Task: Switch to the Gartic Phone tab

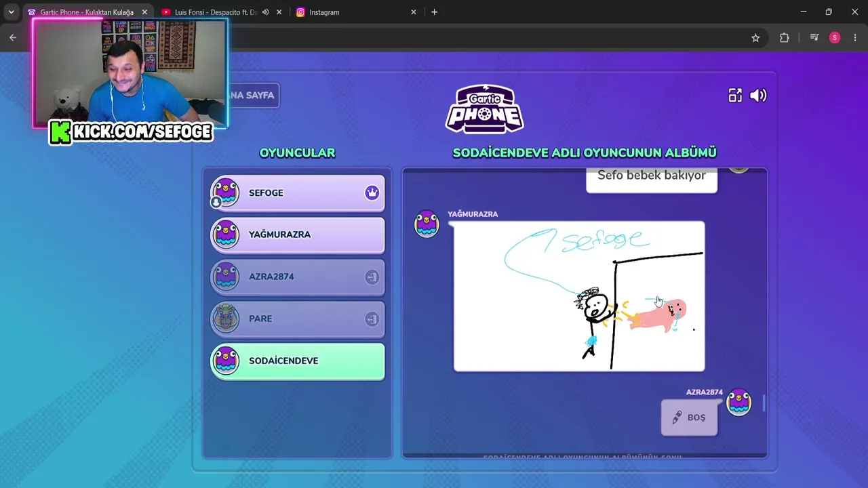Action: [86, 12]
